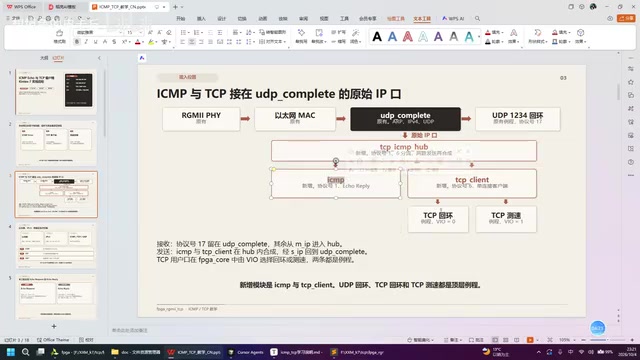This screenshot has width=640, height=360.
Task: Select the blue text style preset A
Action: point(392,37)
